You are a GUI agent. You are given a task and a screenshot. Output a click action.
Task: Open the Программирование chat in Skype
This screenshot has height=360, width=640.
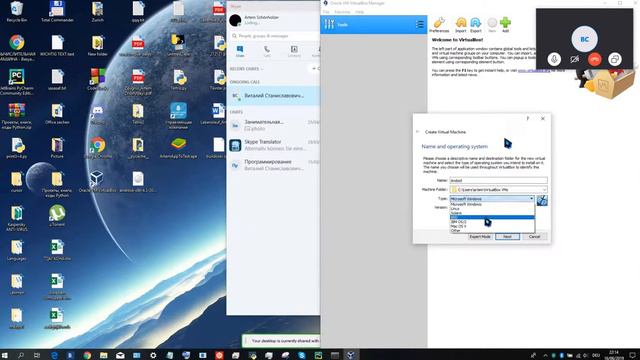[273, 165]
